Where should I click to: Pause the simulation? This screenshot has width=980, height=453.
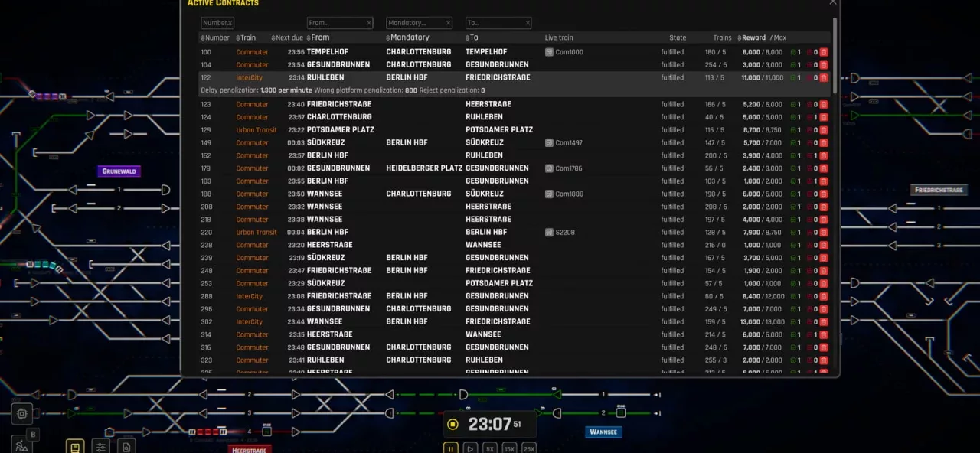coord(451,448)
